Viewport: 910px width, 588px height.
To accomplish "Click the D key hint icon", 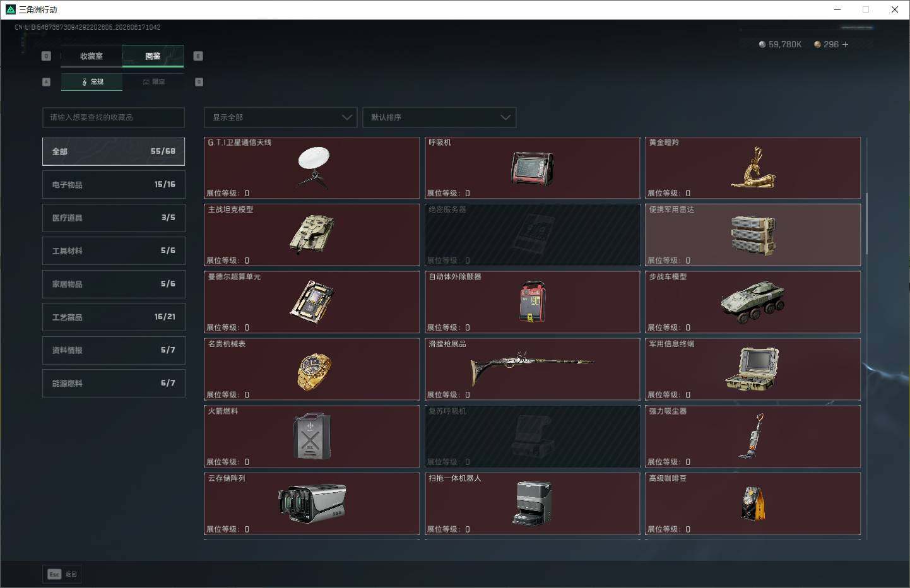I will point(199,82).
